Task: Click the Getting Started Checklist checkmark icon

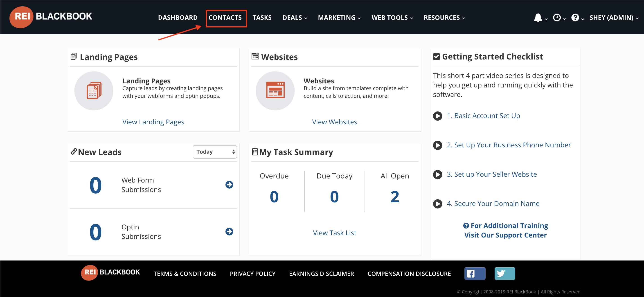Action: (436, 57)
